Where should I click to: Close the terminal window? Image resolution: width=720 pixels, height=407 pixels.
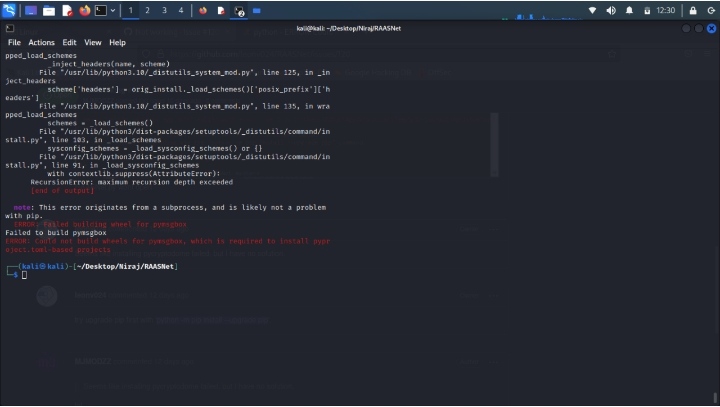pyautogui.click(x=711, y=28)
